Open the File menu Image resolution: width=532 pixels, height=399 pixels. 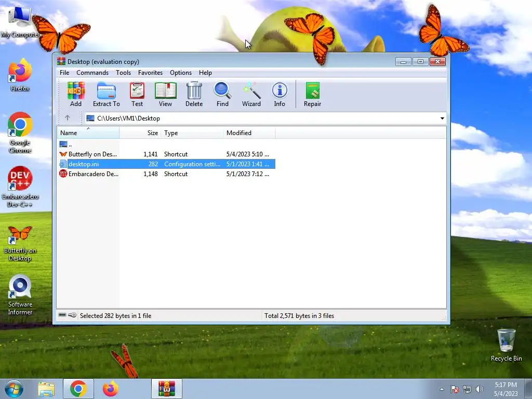(x=64, y=73)
